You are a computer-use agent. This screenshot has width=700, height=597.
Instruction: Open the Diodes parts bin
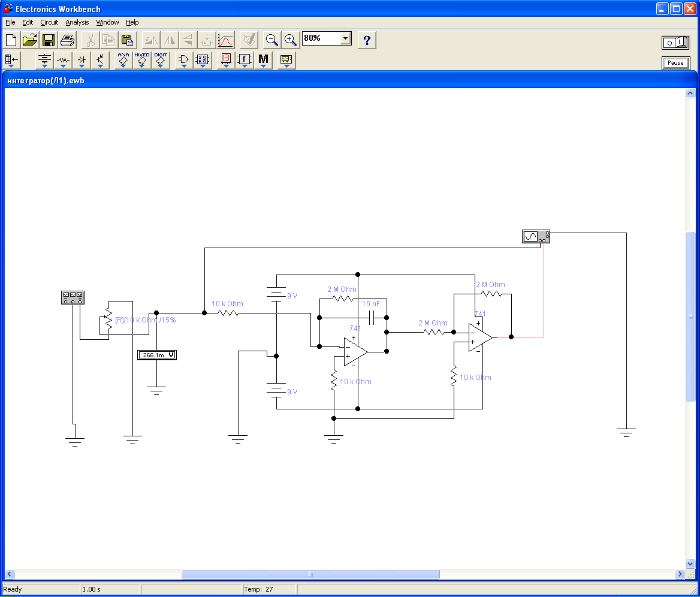click(82, 60)
